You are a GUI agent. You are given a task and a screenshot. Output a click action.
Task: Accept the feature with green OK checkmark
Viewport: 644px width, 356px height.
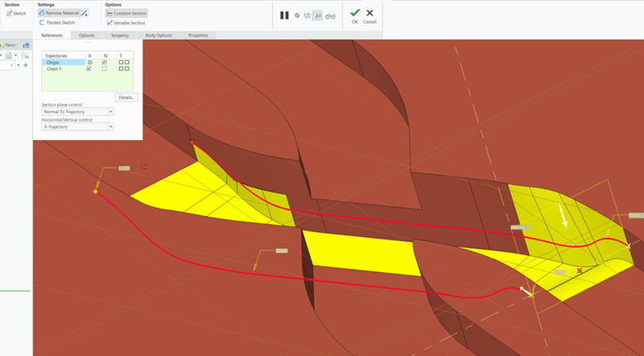pyautogui.click(x=355, y=14)
